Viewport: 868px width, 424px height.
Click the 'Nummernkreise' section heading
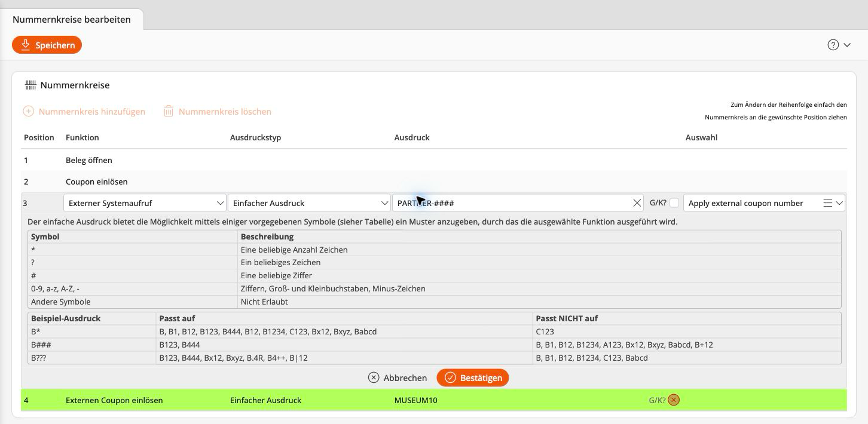[75, 85]
